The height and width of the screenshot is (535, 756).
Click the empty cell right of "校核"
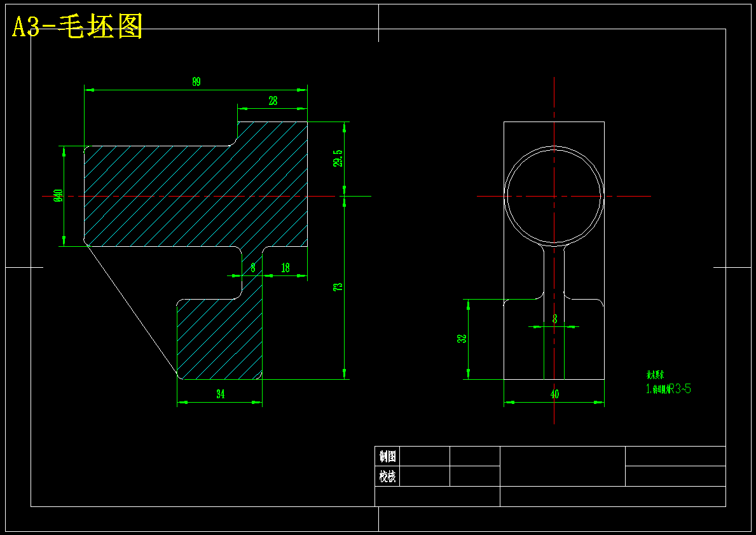pos(425,476)
